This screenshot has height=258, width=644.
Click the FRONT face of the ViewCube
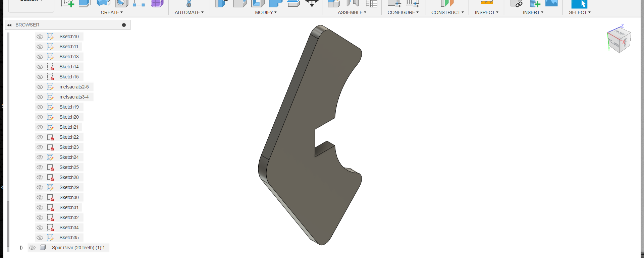pos(620,33)
